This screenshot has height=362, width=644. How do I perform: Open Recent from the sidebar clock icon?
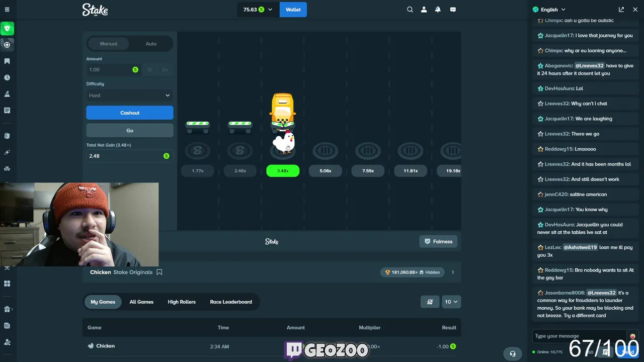tap(7, 77)
